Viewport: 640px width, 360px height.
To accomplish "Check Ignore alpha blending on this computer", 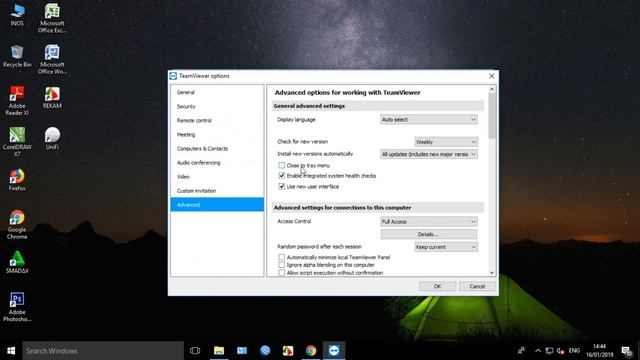I will point(282,265).
